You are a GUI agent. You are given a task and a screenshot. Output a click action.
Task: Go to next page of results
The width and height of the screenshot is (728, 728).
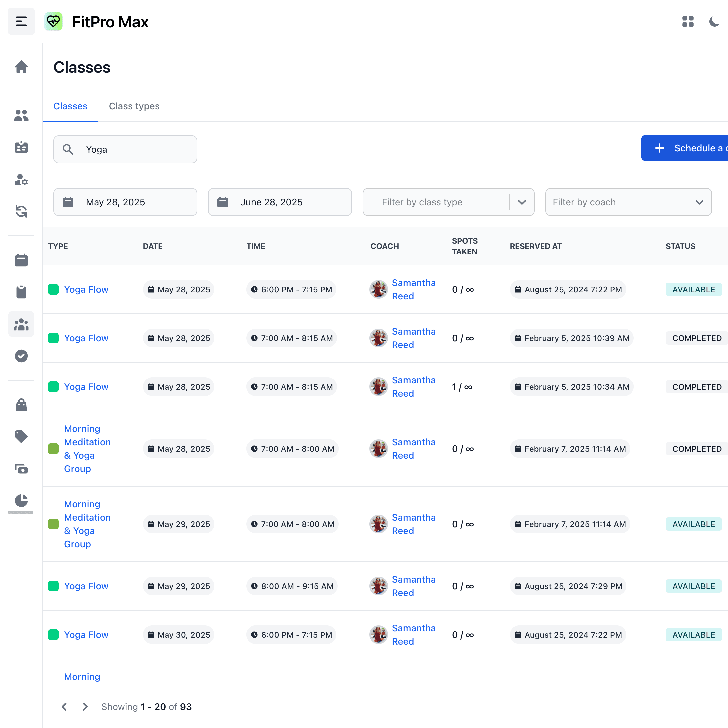tap(85, 707)
